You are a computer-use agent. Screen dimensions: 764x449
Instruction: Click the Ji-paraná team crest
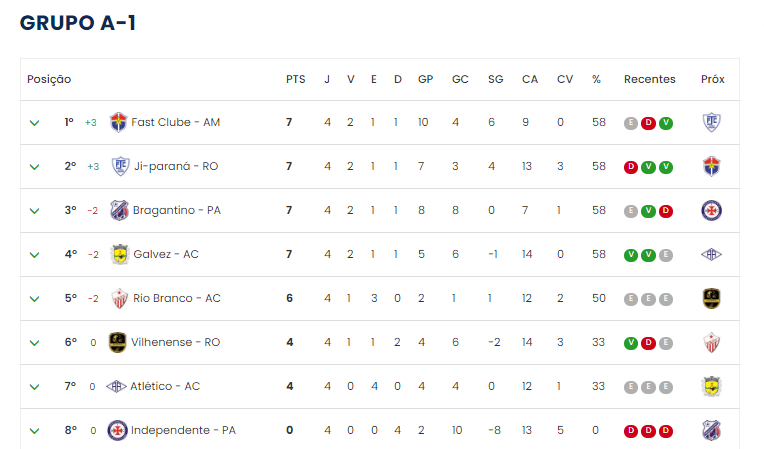click(x=118, y=166)
